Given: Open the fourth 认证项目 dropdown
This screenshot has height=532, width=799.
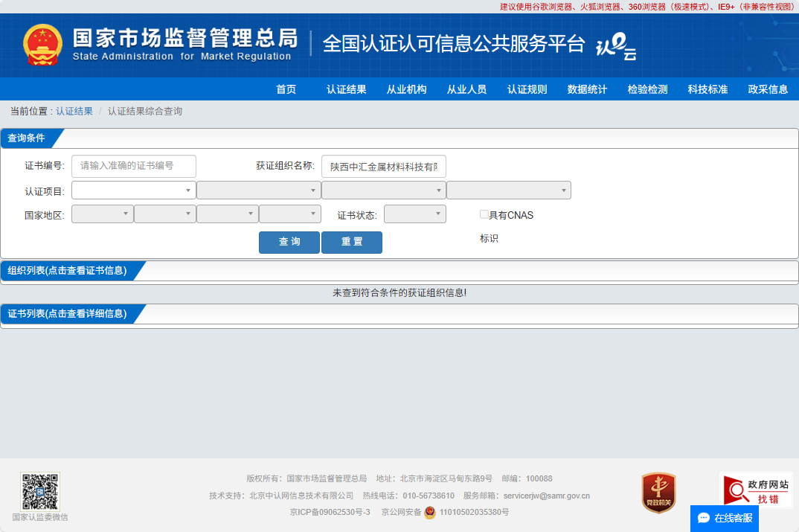Looking at the screenshot, I should point(509,190).
